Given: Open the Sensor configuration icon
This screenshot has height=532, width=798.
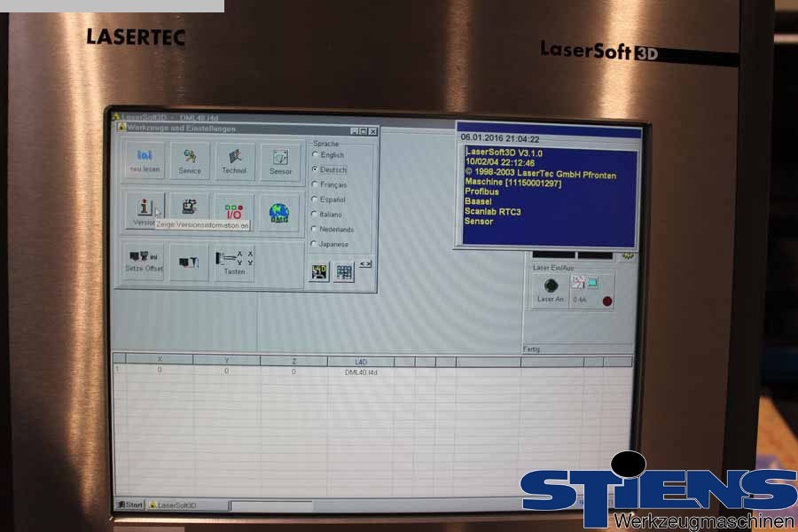Looking at the screenshot, I should click(280, 160).
